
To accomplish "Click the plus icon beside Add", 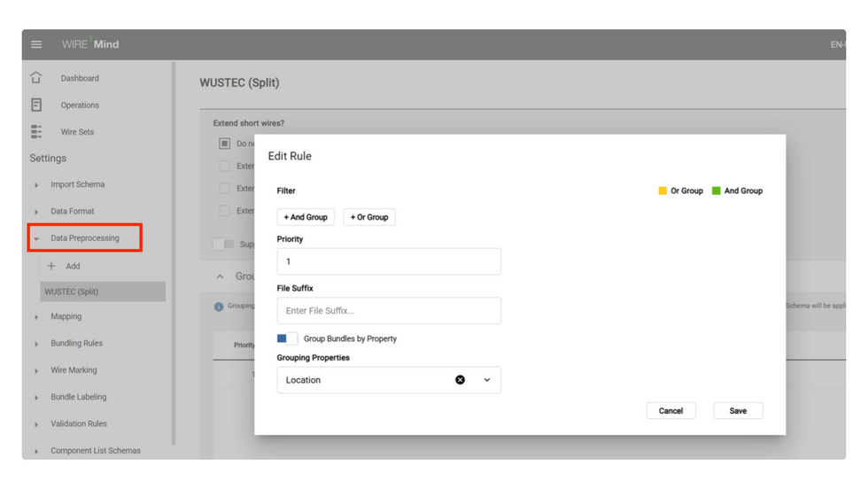I will point(51,266).
